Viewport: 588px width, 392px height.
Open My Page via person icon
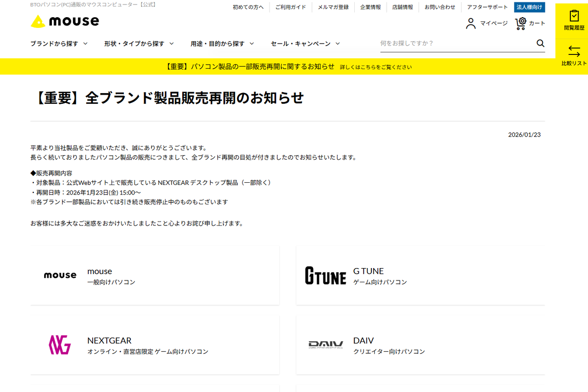coord(471,24)
